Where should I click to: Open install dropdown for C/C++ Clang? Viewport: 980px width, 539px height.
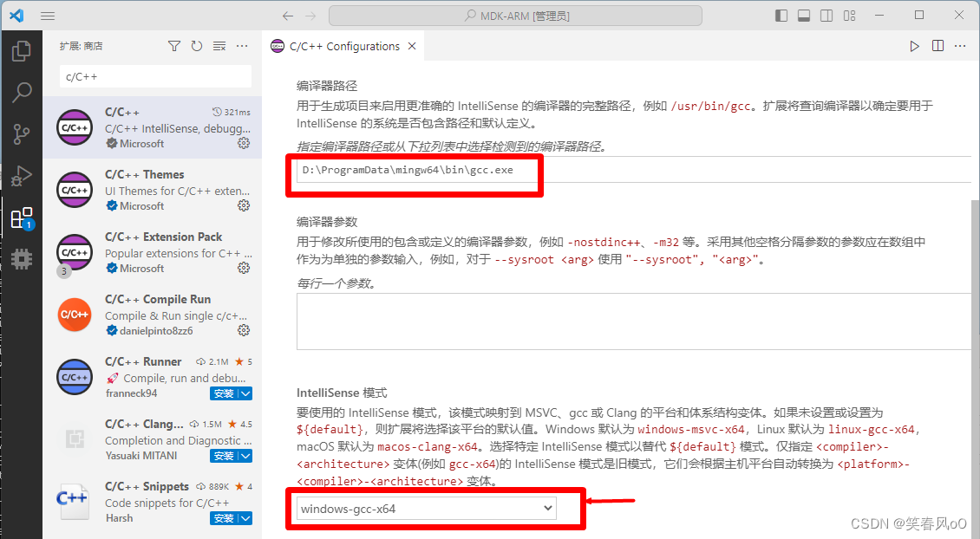(246, 456)
